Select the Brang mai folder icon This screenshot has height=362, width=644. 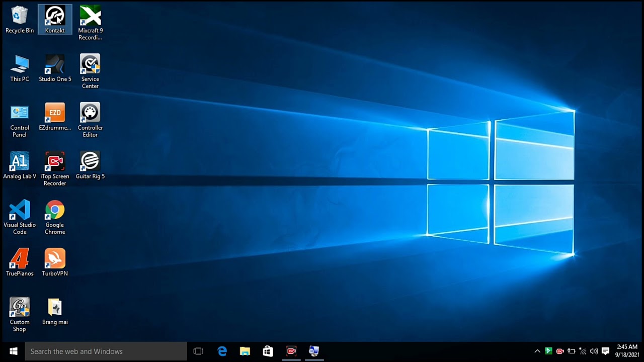click(55, 312)
